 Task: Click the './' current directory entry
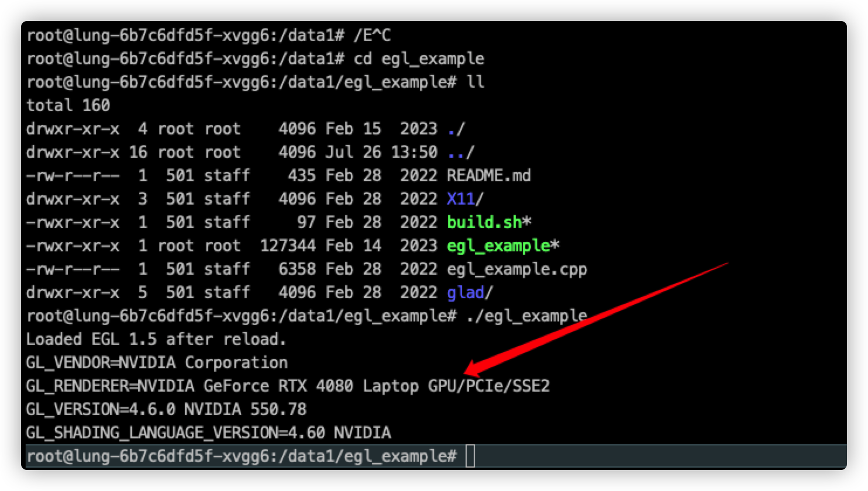pos(456,129)
